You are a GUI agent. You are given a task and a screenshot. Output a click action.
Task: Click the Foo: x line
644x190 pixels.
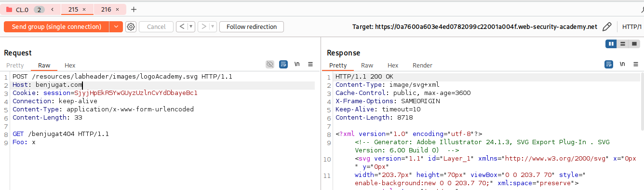[24, 142]
